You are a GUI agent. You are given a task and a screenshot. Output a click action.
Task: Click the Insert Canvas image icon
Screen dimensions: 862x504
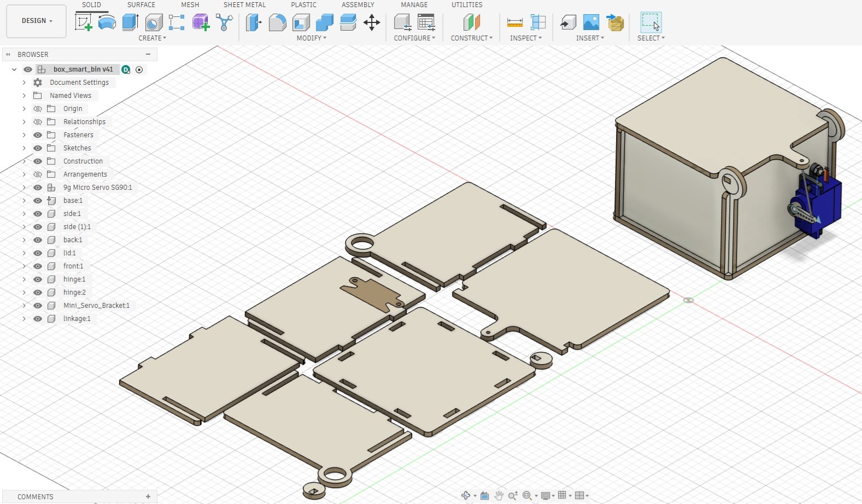coord(591,22)
